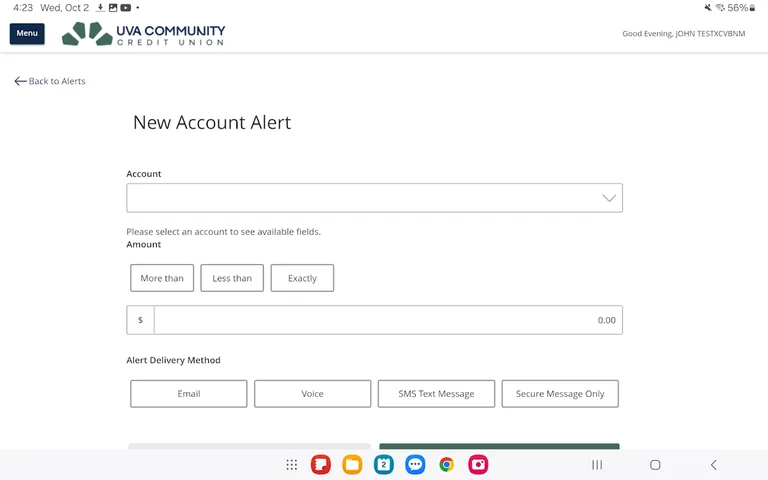Click the 'Please select an account' helper text
This screenshot has width=768, height=480.
tap(223, 232)
